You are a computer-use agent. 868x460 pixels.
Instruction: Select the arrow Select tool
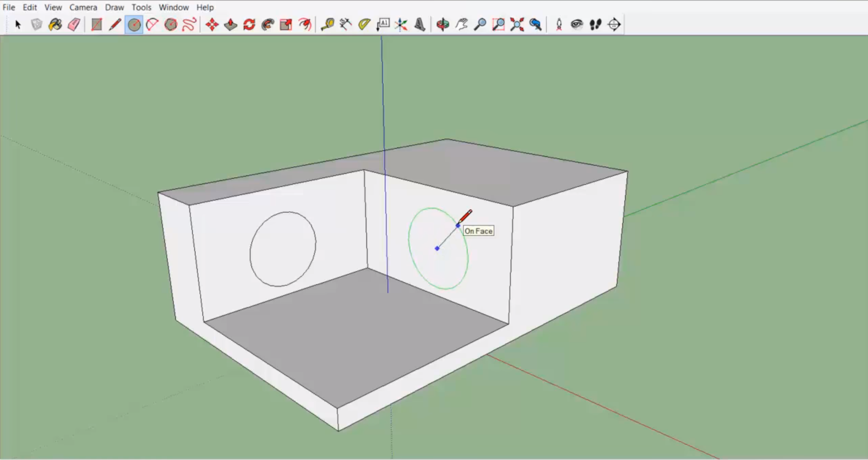tap(18, 24)
